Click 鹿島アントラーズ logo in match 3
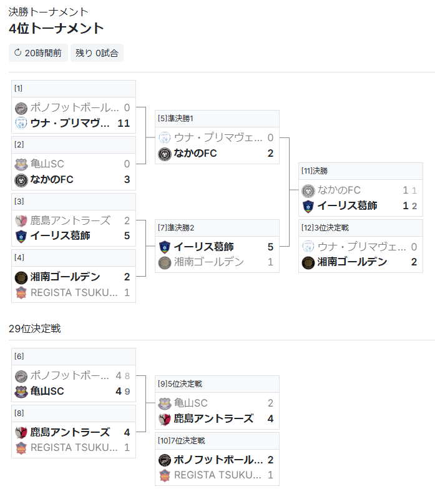435x504 pixels. point(21,220)
